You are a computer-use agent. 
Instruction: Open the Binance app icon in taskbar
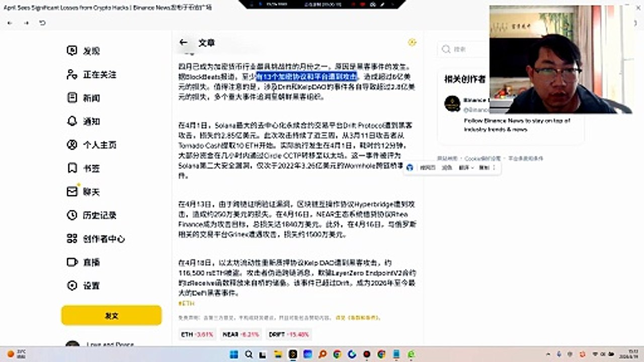pos(293,354)
